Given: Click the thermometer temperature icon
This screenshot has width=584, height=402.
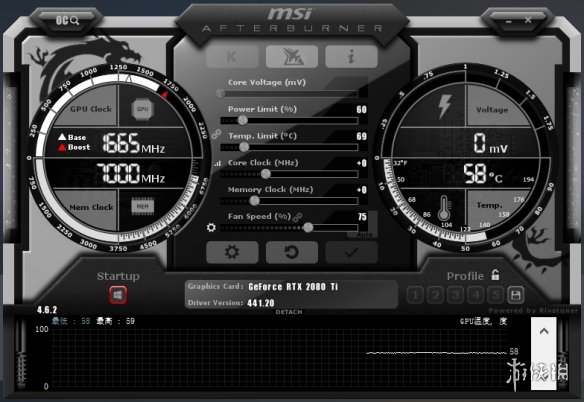Looking at the screenshot, I should (x=444, y=208).
